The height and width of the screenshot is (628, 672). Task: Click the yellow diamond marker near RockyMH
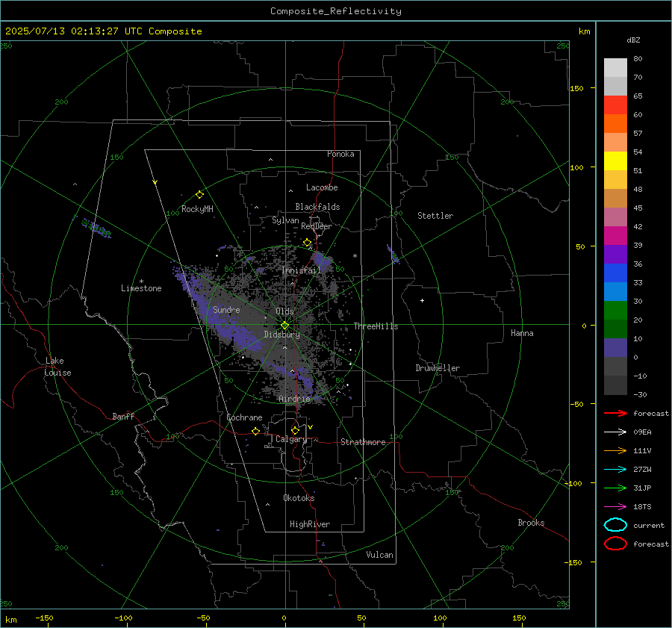coord(199,195)
